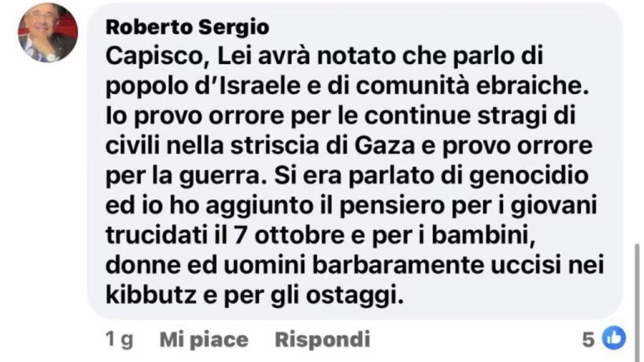Click the 1 g timestamp
644x362 pixels.
pos(119,339)
